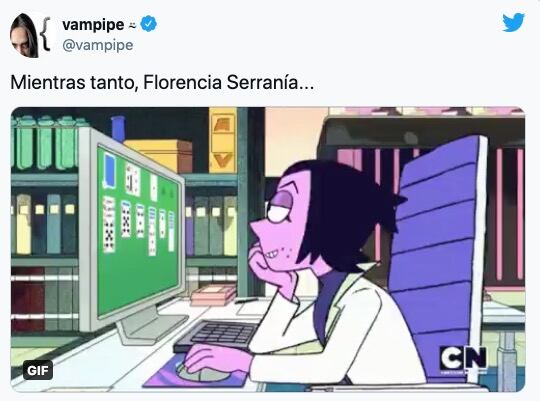Click the blue verified badge
Image resolution: width=540 pixels, height=401 pixels.
(149, 24)
